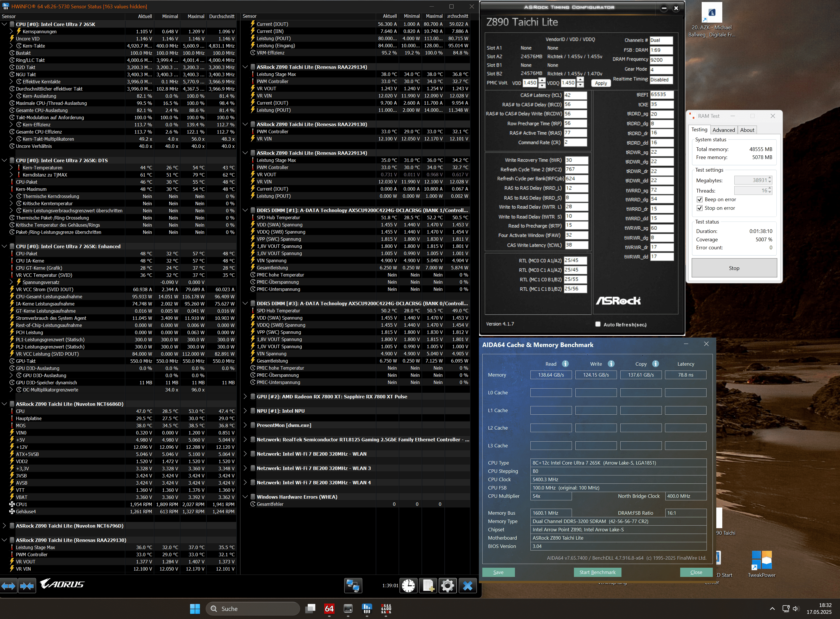Disable the Stop on error checkbox
This screenshot has height=619, width=840.
tap(700, 208)
